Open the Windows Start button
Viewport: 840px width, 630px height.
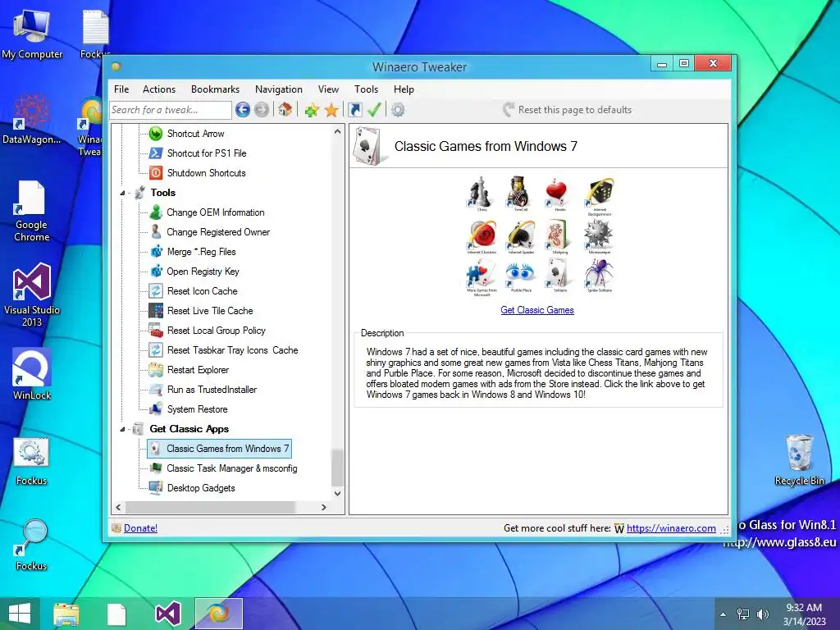pyautogui.click(x=20, y=614)
